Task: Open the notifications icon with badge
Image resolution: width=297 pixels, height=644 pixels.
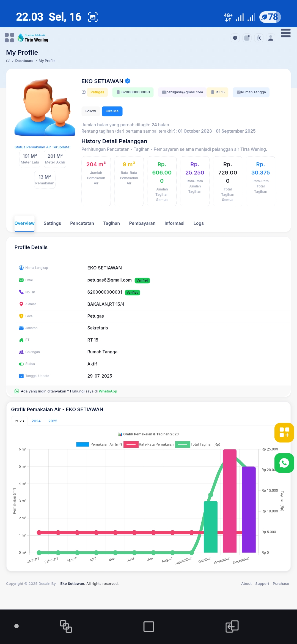Action: click(x=247, y=38)
